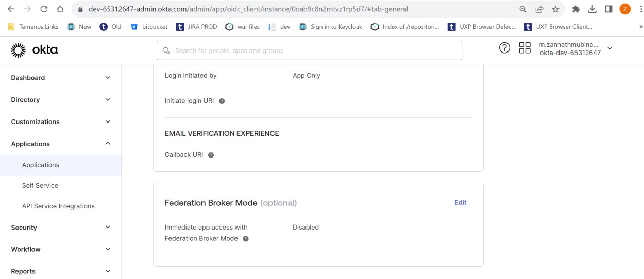Edit Federation Broker Mode settings

click(x=460, y=202)
